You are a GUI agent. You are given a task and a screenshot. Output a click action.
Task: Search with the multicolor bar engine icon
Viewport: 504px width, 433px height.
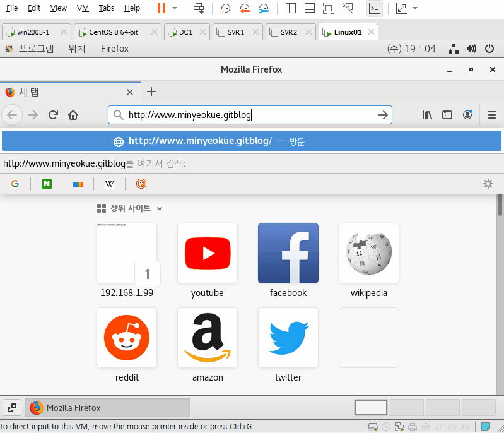(x=78, y=184)
